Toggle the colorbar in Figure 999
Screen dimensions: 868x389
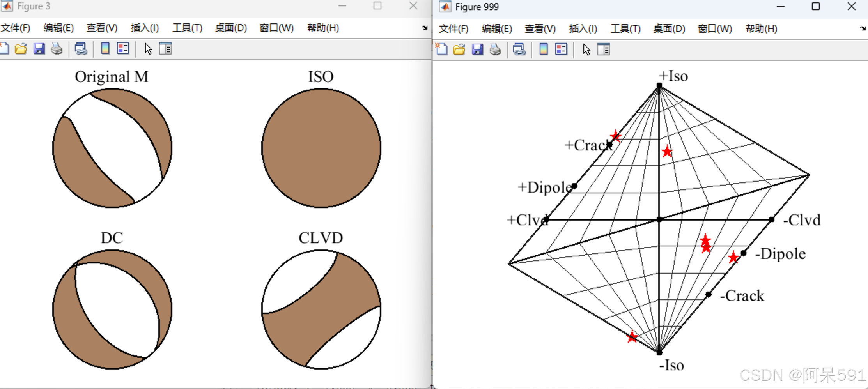(543, 50)
